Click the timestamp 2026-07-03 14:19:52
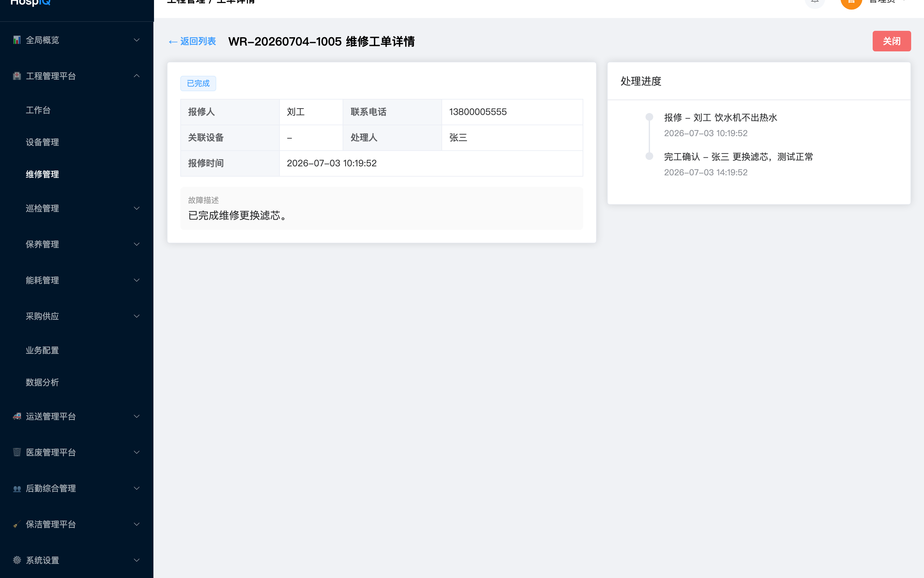This screenshot has width=924, height=578. point(706,172)
